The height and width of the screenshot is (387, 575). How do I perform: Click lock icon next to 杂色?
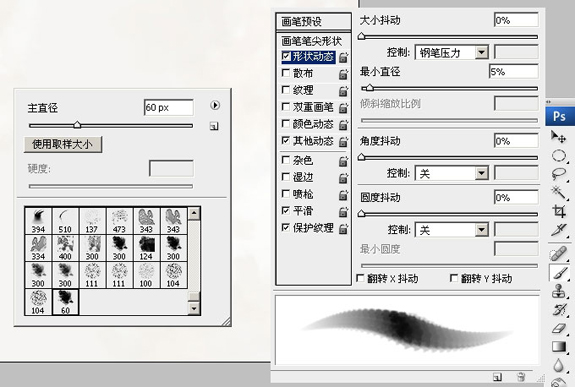[343, 161]
